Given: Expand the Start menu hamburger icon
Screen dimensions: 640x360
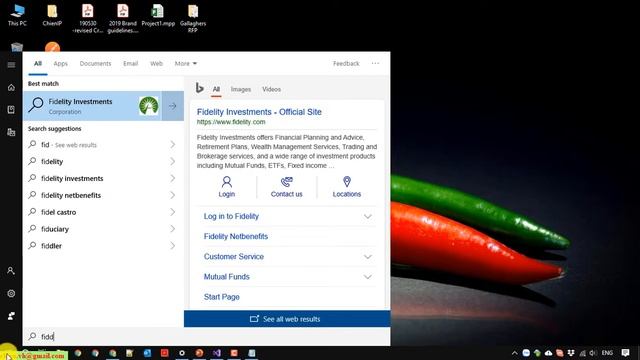Looking at the screenshot, I should (x=11, y=65).
